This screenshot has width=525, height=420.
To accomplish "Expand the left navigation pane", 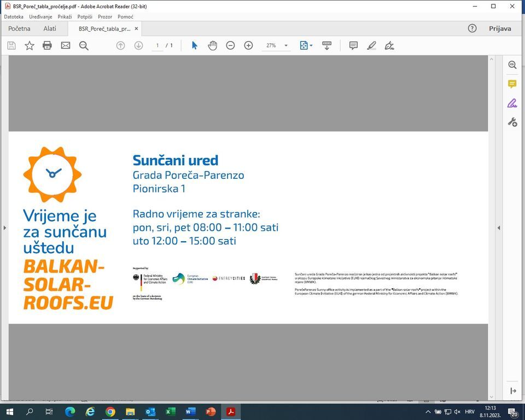I will pos(4,227).
